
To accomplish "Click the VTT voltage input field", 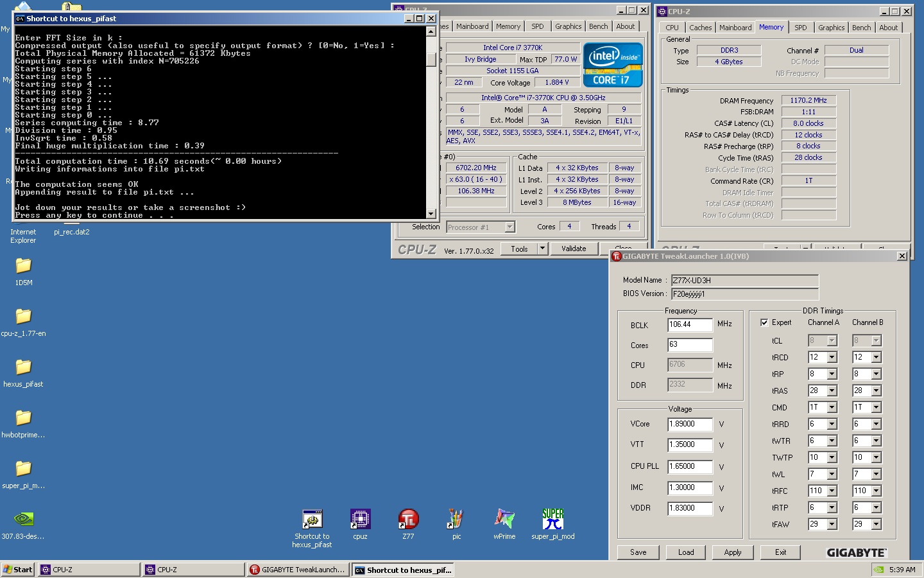I will tap(690, 444).
